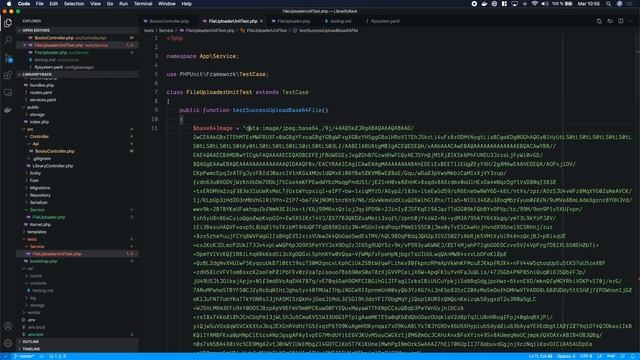Open BooksController.php in the file tree
This screenshot has width=640, height=360.
click(55, 151)
